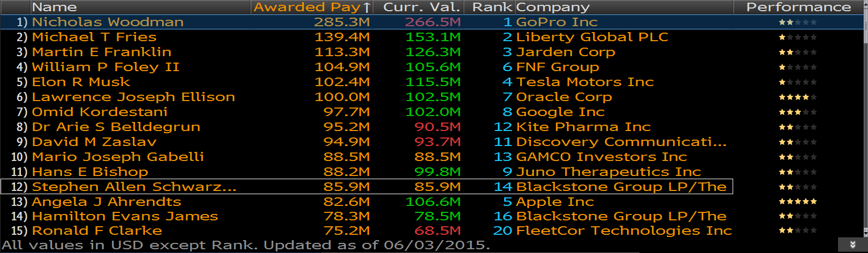Click Discovery Communicati... company
This screenshot has width=868, height=253.
point(621,142)
